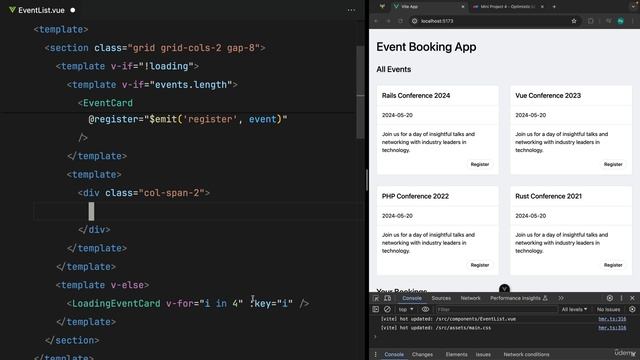Select the drawer Console tab
Screen dimensions: 640x360
394,354
